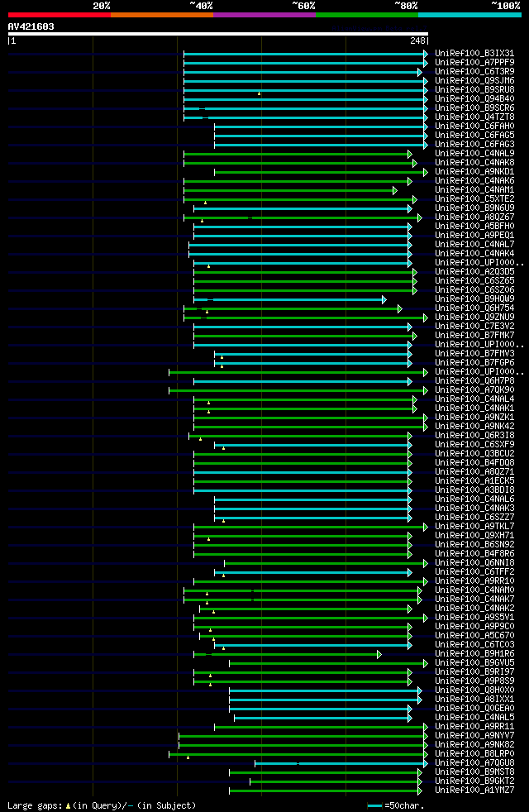Click the red 20% identity legend bar
529x812 pixels.
coord(60,15)
